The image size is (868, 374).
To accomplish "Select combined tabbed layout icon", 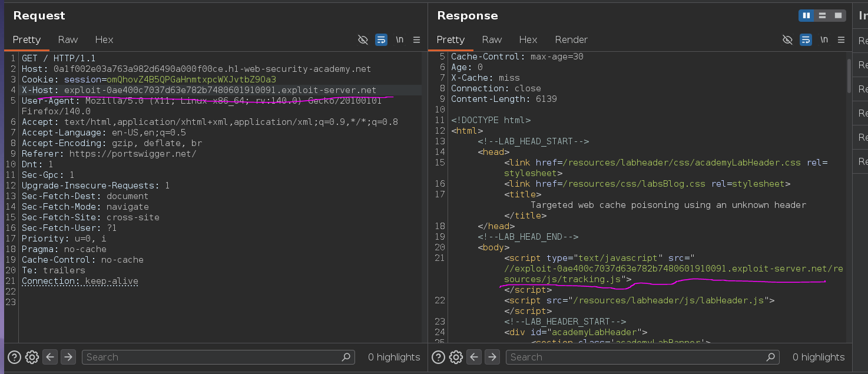I will tap(839, 15).
